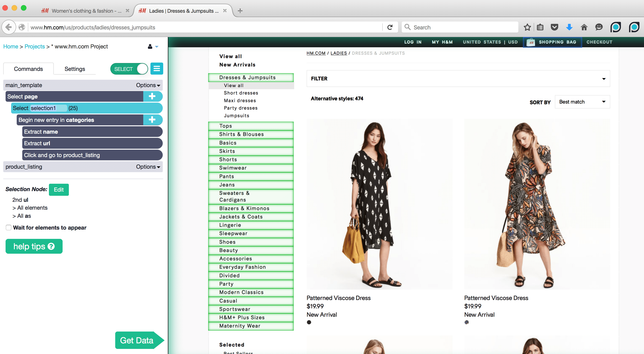This screenshot has width=644, height=354.
Task: Switch to the Settings tab
Action: [74, 68]
